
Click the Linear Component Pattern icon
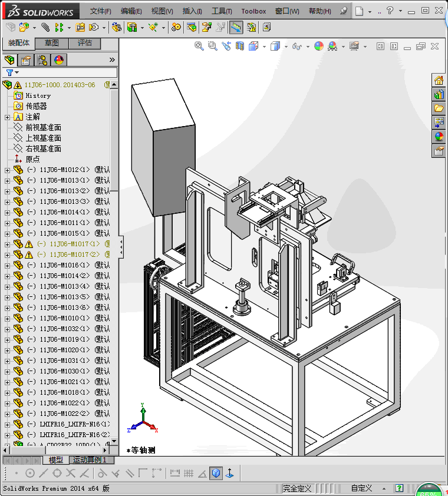point(59,27)
